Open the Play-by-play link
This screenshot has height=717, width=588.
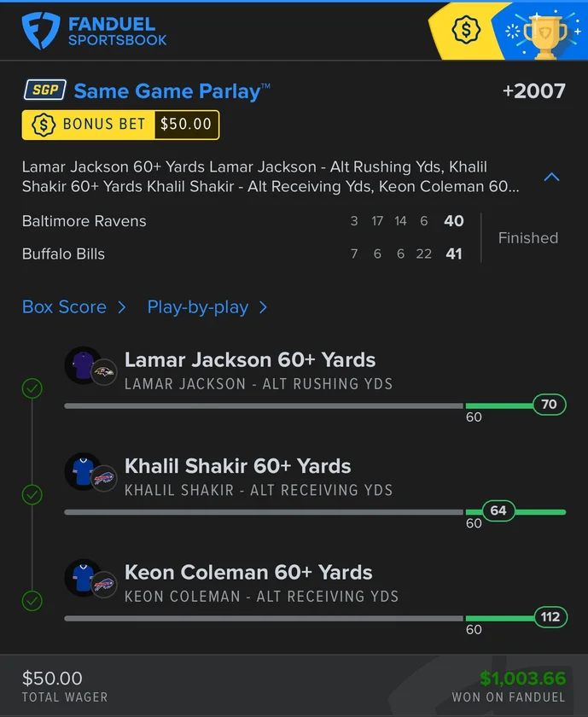(197, 307)
